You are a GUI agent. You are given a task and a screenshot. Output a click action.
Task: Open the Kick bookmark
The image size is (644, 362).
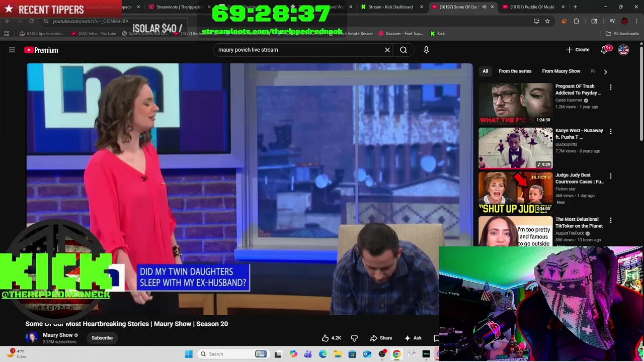(x=437, y=33)
